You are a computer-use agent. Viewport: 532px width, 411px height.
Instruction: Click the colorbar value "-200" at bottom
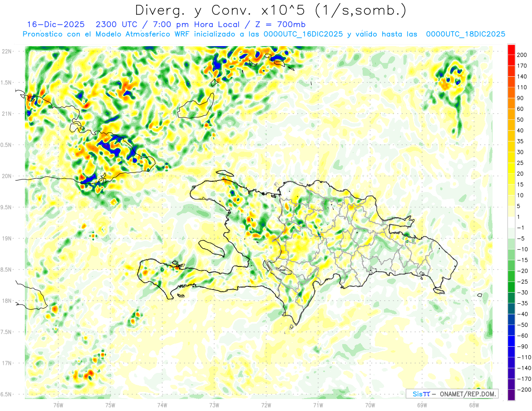tap(524, 390)
